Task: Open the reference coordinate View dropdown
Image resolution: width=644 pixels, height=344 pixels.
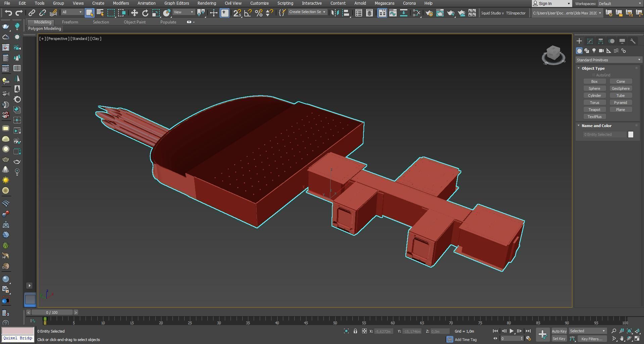Action: [x=184, y=12]
